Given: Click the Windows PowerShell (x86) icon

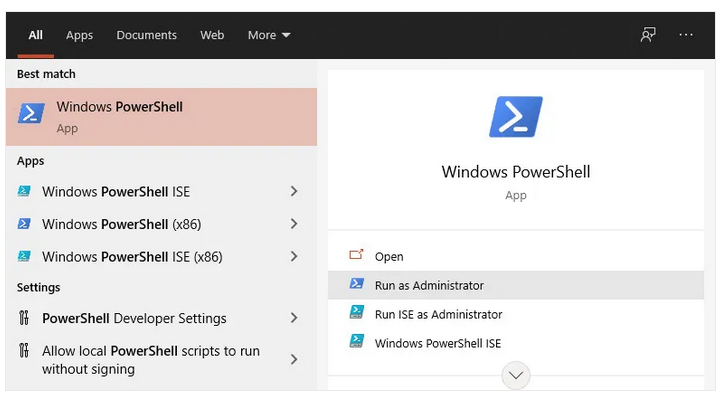Looking at the screenshot, I should click(x=25, y=224).
